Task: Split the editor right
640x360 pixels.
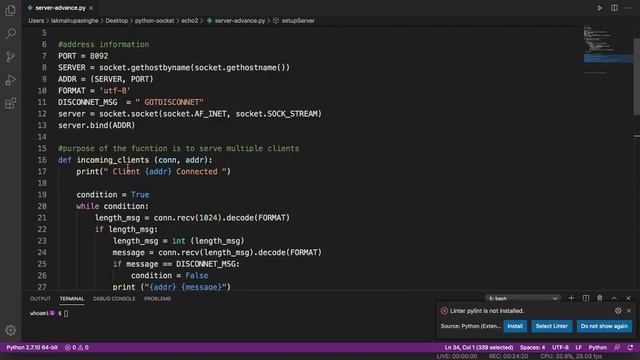Action: 614,8
